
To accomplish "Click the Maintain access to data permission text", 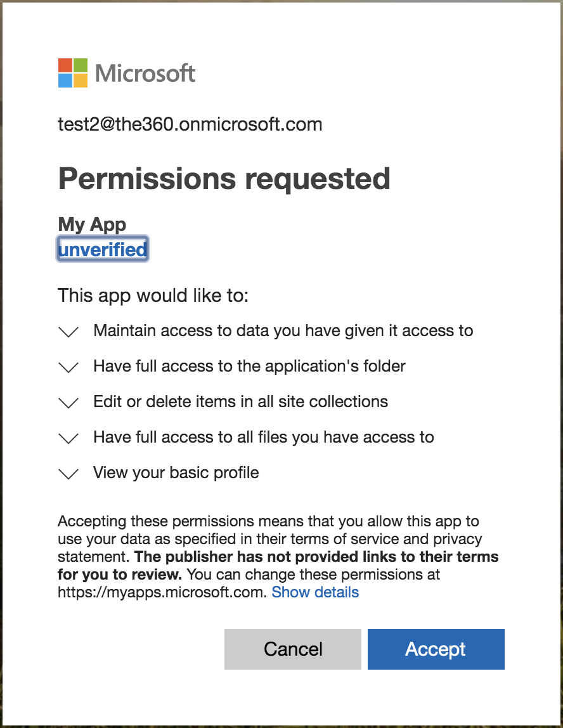I will coord(283,330).
